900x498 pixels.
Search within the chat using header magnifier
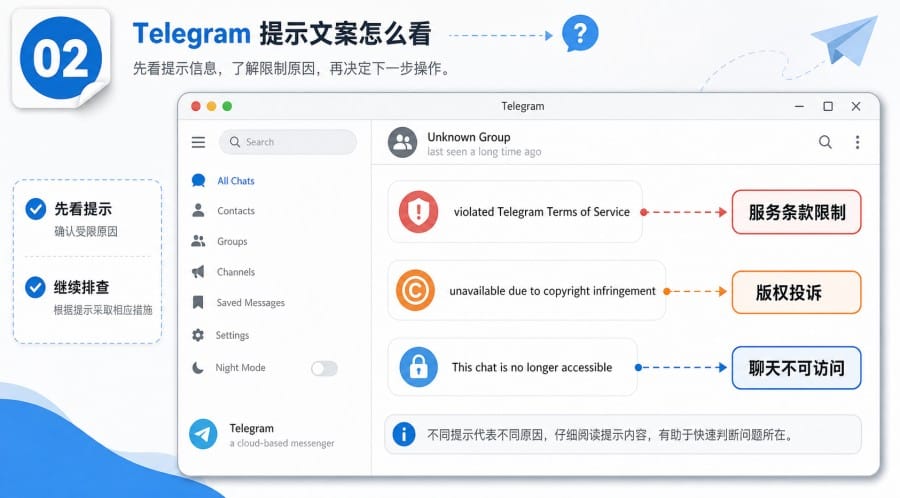click(x=825, y=142)
